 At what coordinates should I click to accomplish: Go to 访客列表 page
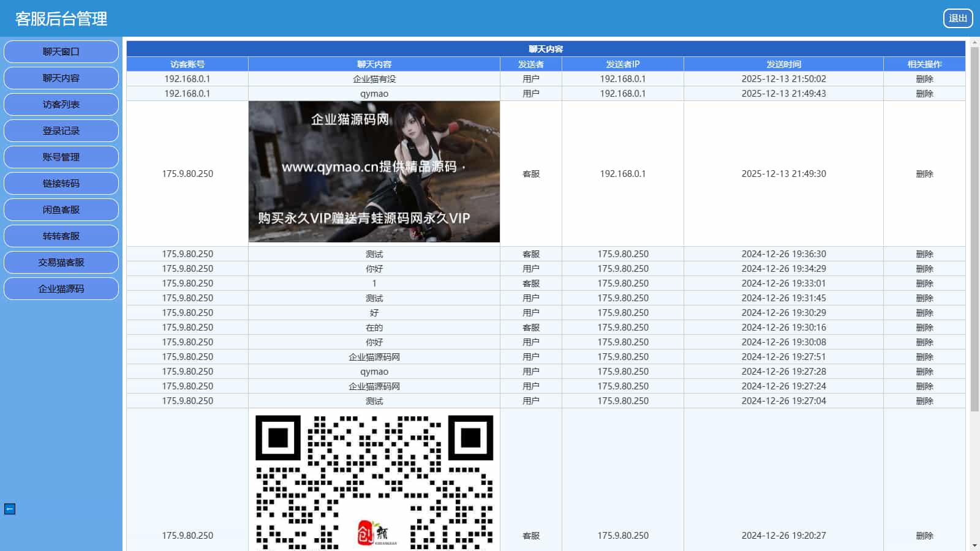61,105
